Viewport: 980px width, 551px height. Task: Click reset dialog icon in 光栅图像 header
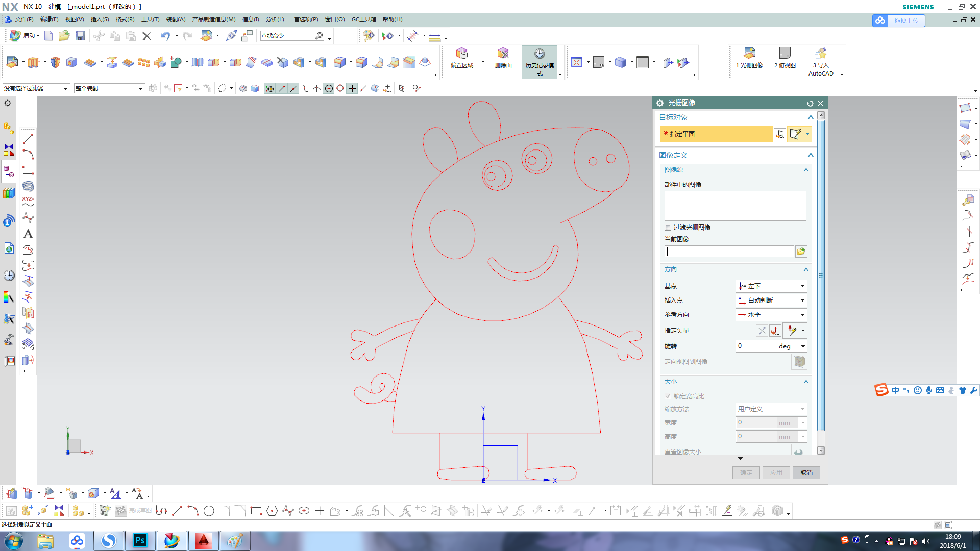(x=810, y=103)
